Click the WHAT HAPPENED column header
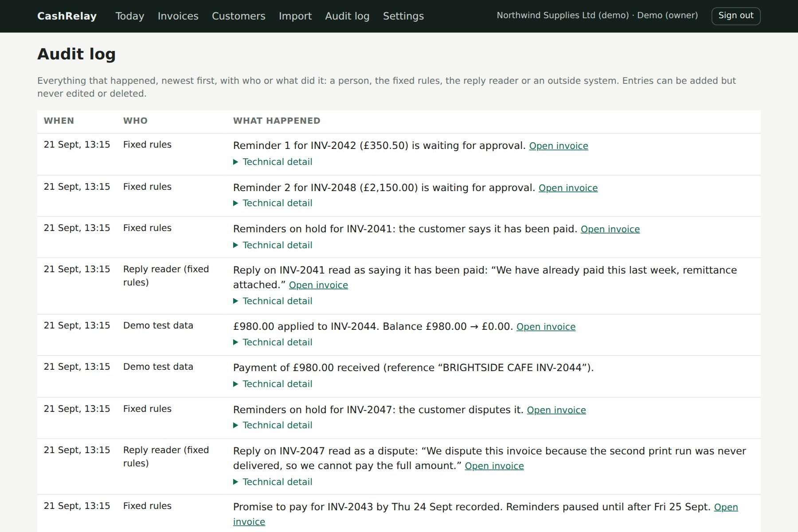The width and height of the screenshot is (798, 532). 277,121
